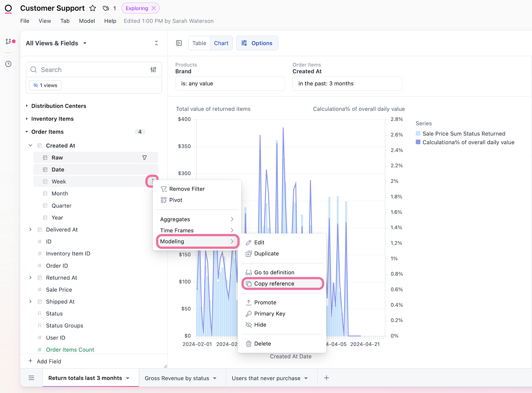Viewport: 532px width, 393px height.
Task: Open the branch icon in left sidebar
Action: point(9,42)
